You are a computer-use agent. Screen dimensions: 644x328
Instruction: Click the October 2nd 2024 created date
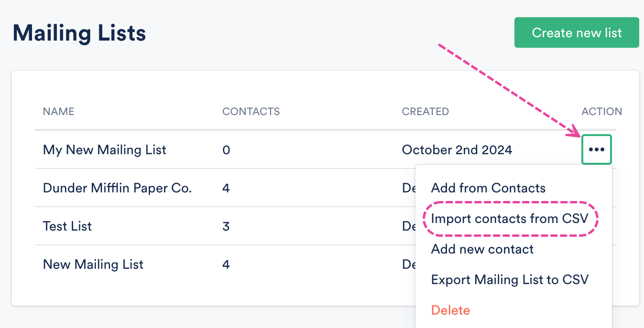point(457,150)
